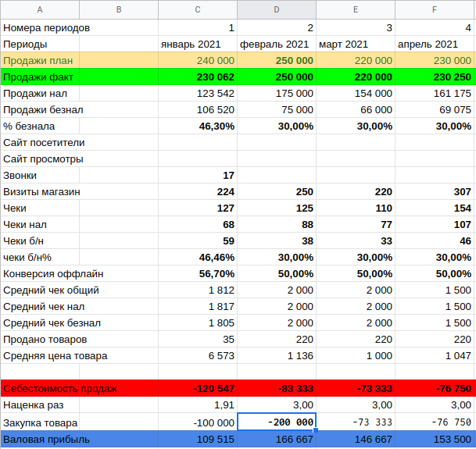Select goods sold value 35
This screenshot has width=476, height=449.
tap(198, 339)
